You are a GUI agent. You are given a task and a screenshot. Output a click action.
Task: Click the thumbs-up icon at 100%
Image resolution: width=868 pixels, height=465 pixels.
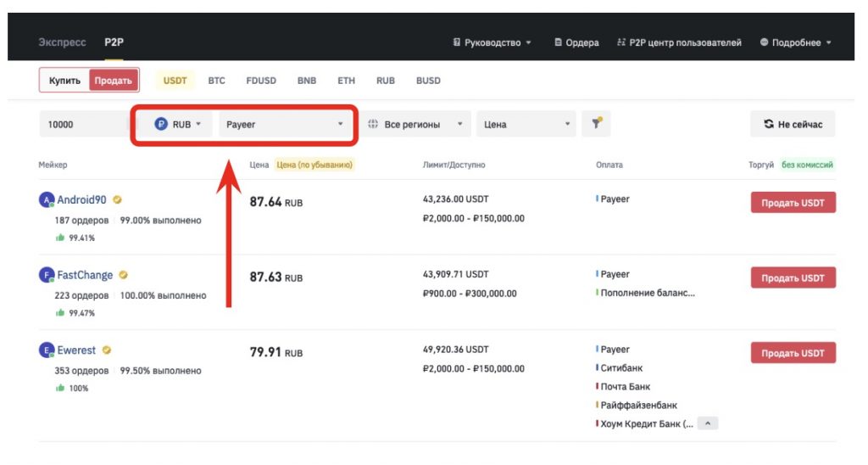pyautogui.click(x=60, y=389)
